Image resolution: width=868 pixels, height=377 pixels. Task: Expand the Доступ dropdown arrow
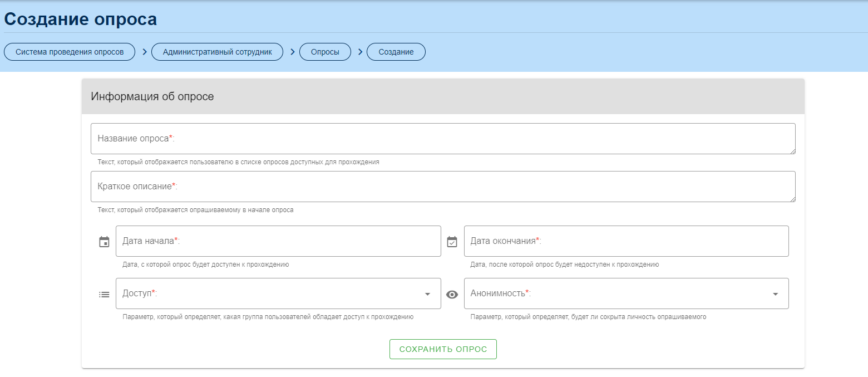[x=427, y=294]
